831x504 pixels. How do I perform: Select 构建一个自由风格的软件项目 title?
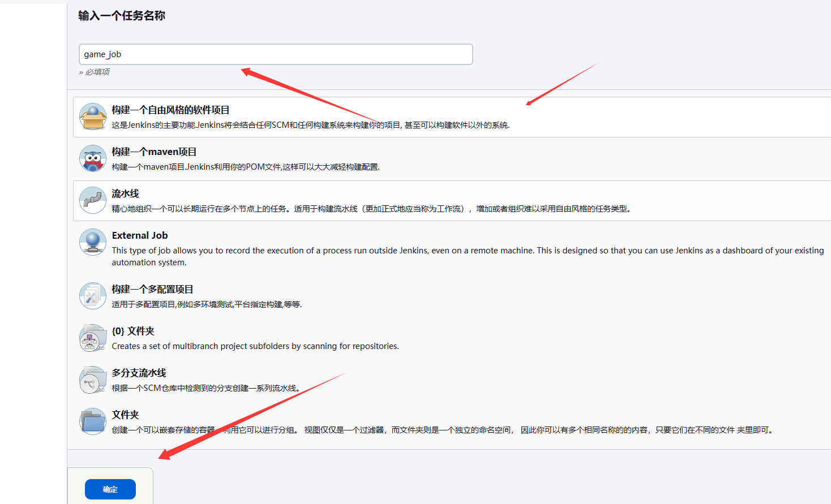click(x=170, y=110)
